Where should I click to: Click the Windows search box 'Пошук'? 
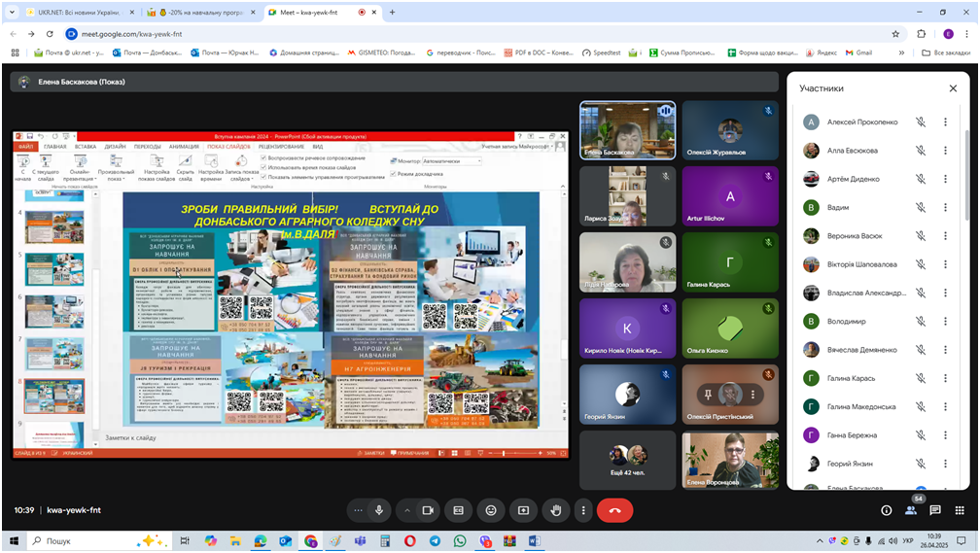(x=99, y=541)
